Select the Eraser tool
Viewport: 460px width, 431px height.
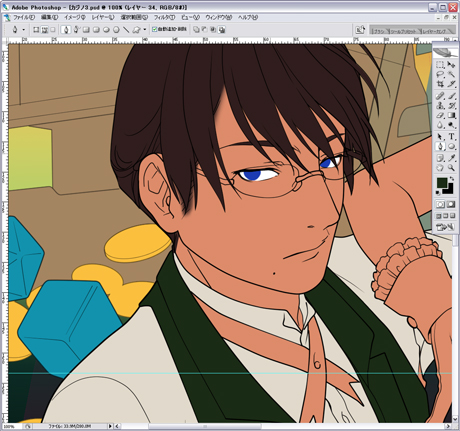(440, 115)
